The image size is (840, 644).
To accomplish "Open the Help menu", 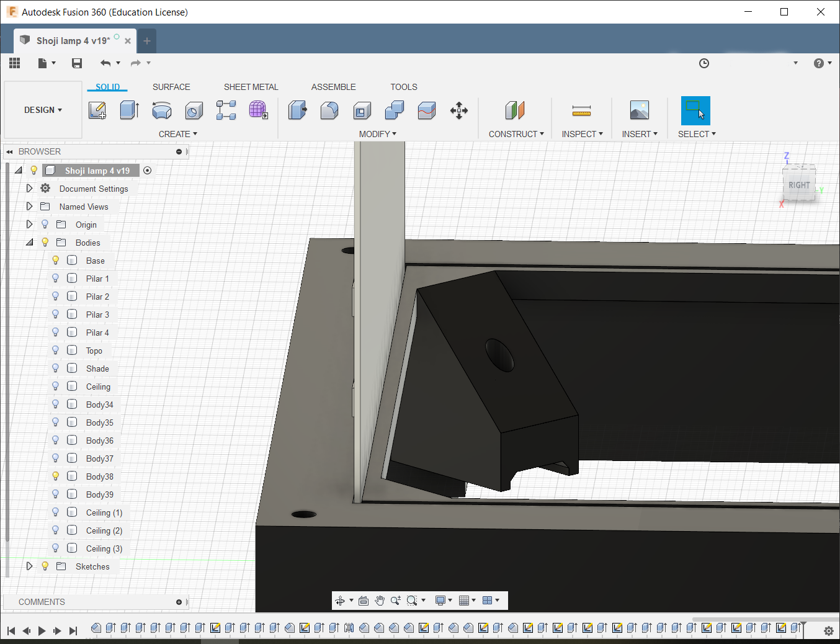I will click(x=823, y=63).
